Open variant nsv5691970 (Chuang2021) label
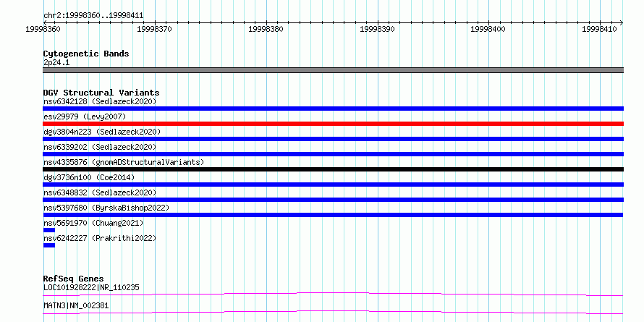Screen dimensions: 644x322 pos(93,223)
